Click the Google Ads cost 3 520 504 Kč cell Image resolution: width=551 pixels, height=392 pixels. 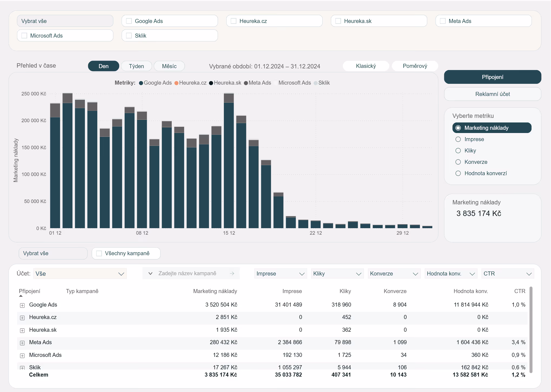[x=221, y=305]
